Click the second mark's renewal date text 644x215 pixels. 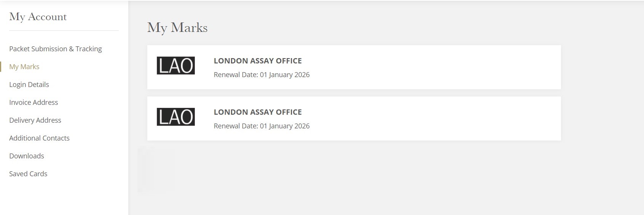[x=261, y=126]
